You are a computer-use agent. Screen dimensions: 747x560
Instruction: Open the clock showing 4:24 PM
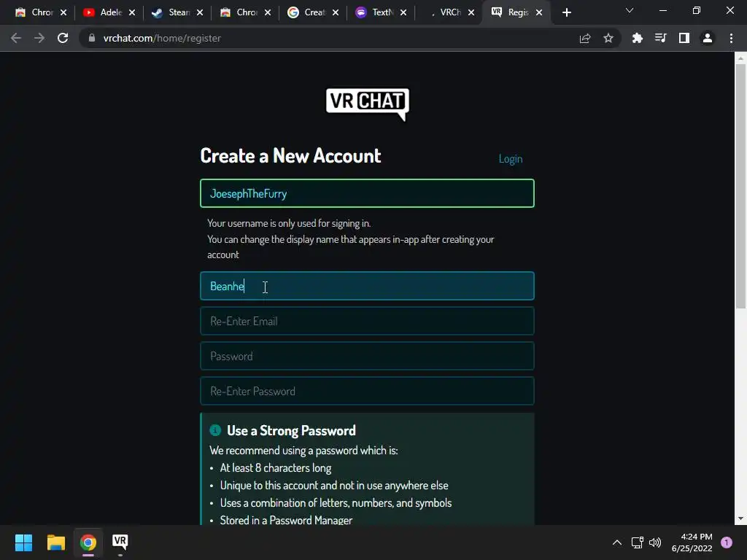click(x=692, y=542)
